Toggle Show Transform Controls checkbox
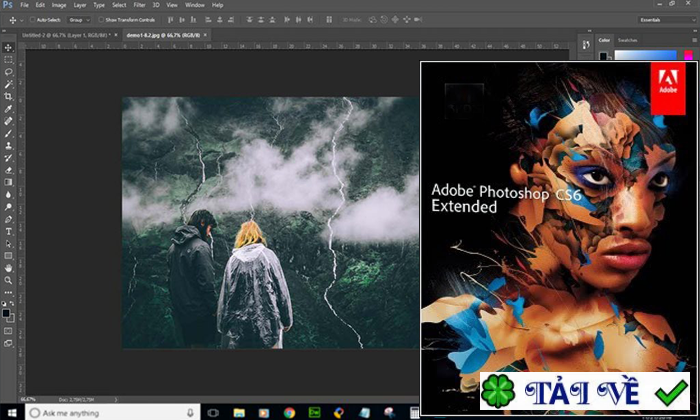This screenshot has height=420, width=700. click(103, 19)
